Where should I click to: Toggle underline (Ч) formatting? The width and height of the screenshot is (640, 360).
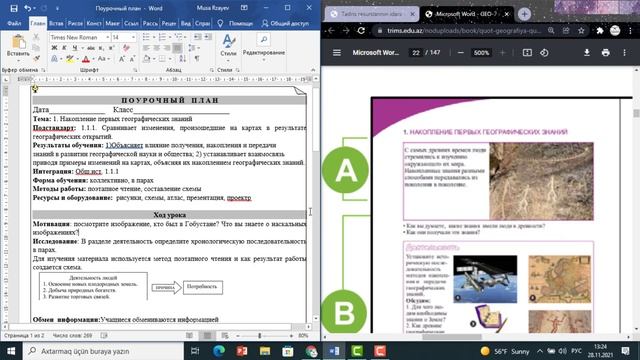pos(74,48)
